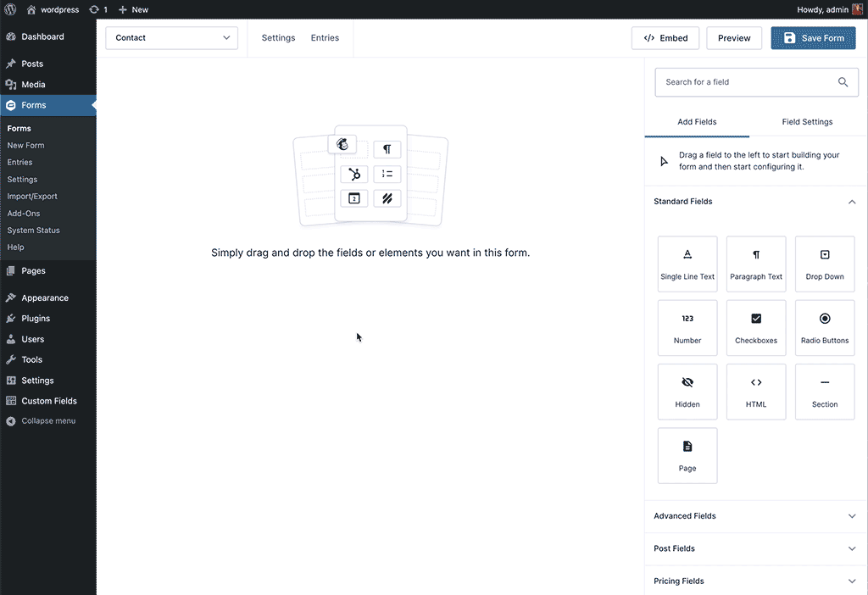The image size is (868, 595).
Task: Select New Form in the sidebar
Action: (27, 145)
